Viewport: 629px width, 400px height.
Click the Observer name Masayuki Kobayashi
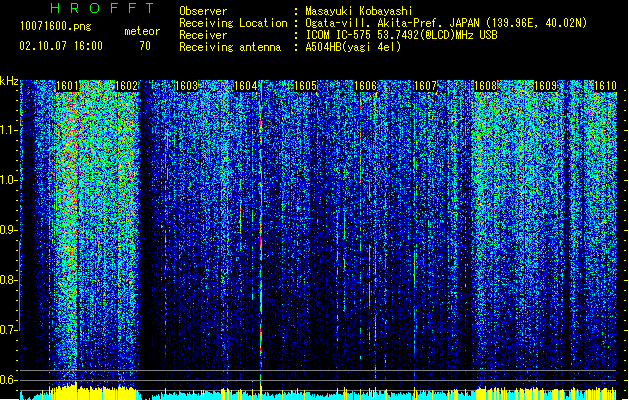(x=359, y=11)
